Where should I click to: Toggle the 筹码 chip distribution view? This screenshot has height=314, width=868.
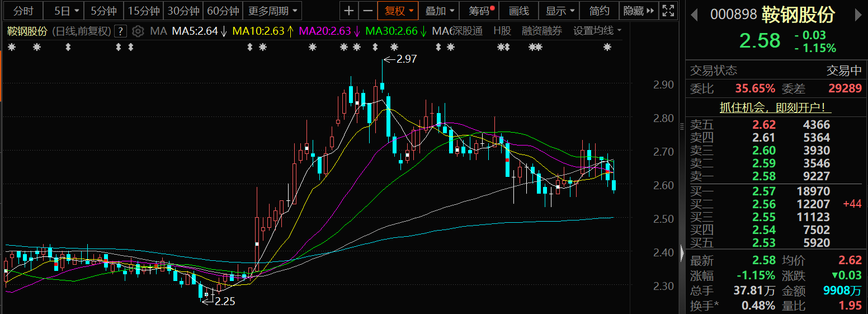point(482,11)
